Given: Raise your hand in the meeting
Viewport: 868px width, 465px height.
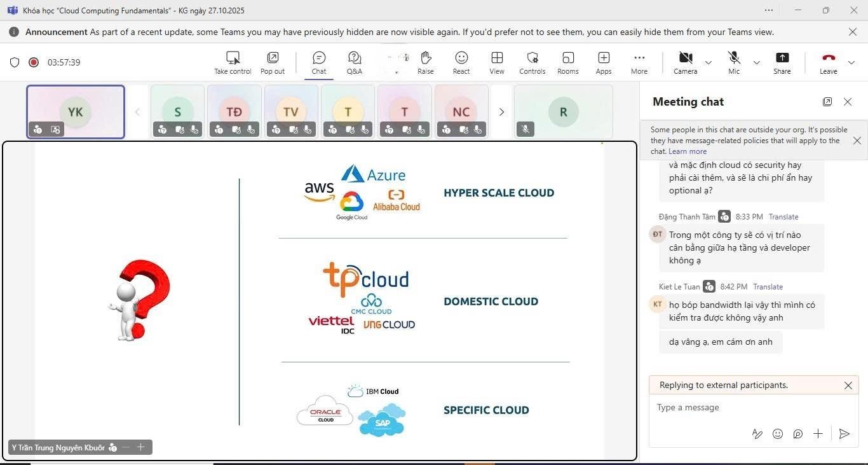Looking at the screenshot, I should [x=425, y=62].
